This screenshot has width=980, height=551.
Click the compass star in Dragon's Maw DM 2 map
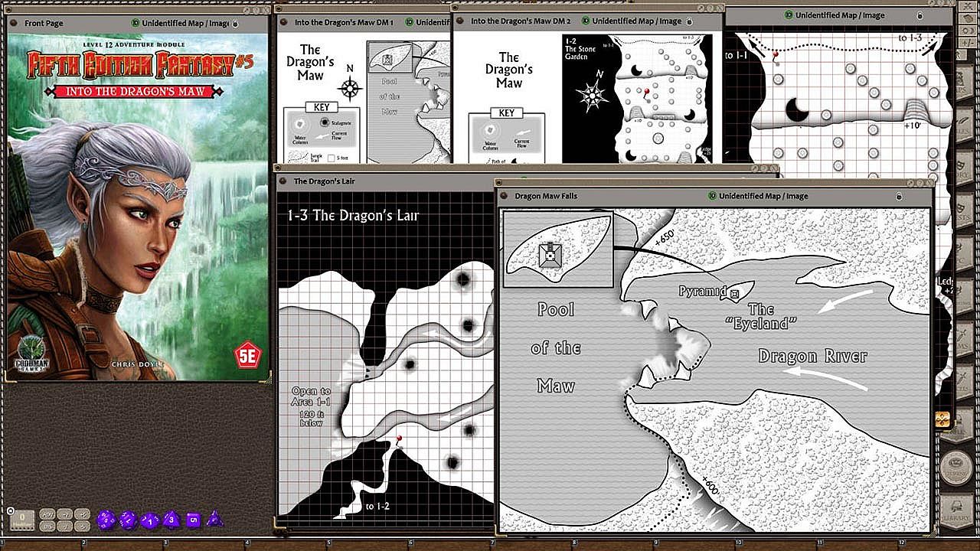pos(594,96)
